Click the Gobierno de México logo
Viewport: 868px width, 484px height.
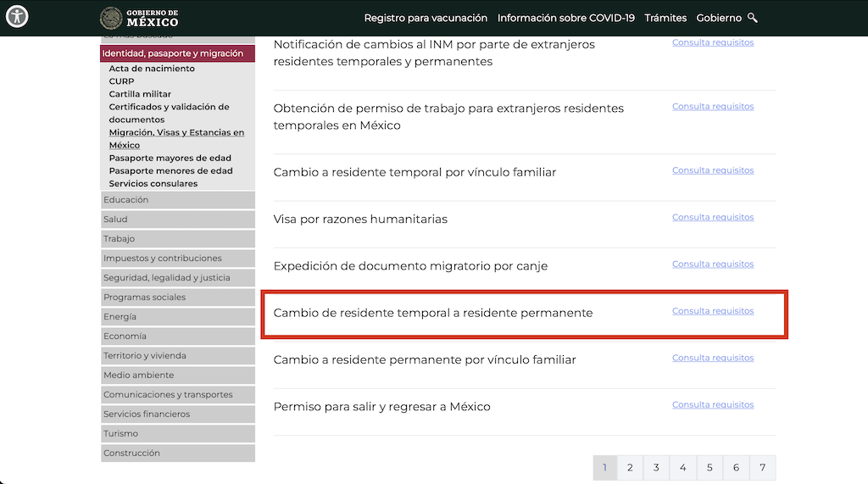140,19
